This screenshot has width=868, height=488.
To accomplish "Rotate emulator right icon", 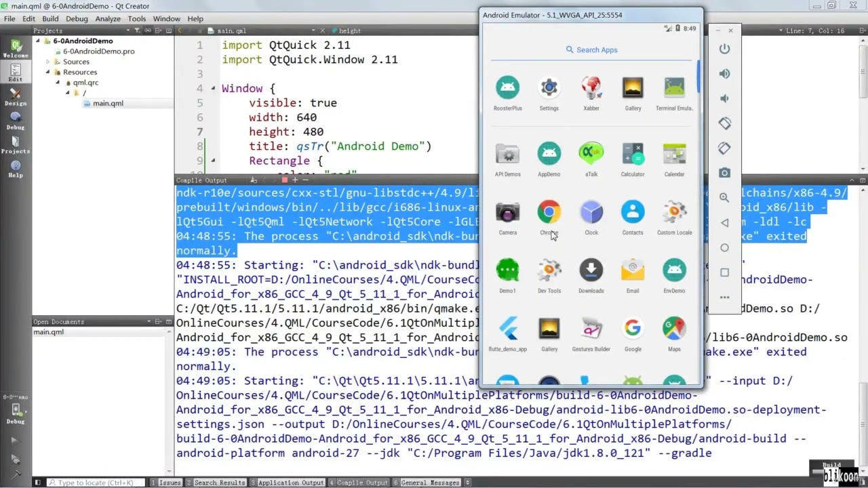I will [x=724, y=148].
